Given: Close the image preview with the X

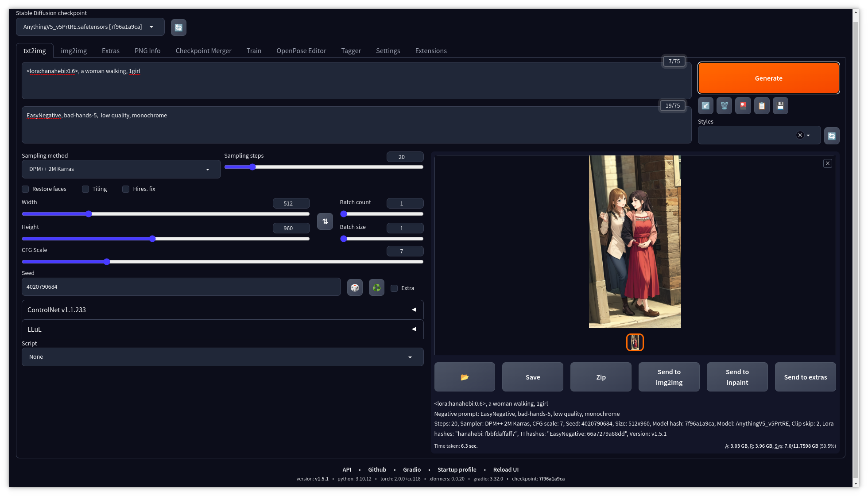Looking at the screenshot, I should click(x=827, y=163).
